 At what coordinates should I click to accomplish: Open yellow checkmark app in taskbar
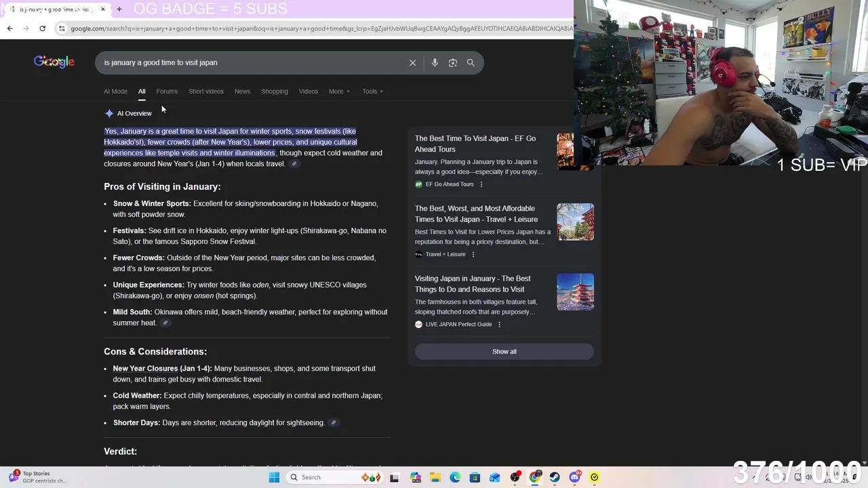tap(595, 477)
